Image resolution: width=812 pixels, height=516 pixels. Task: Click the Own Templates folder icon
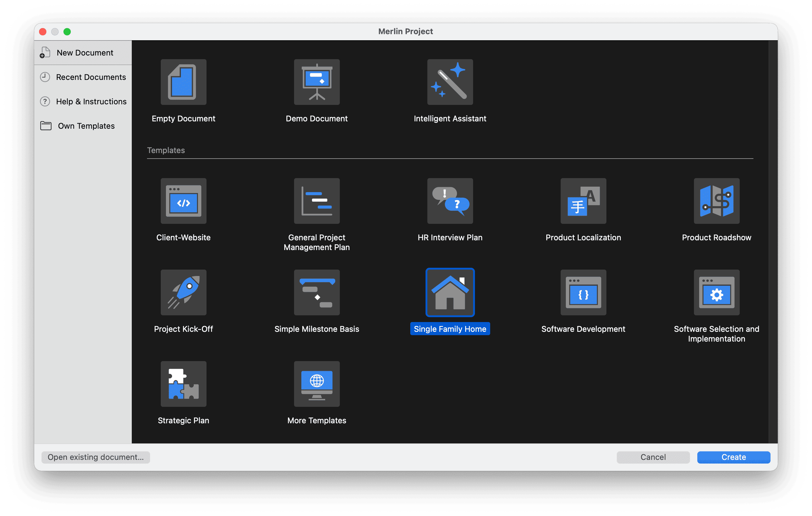coord(46,126)
